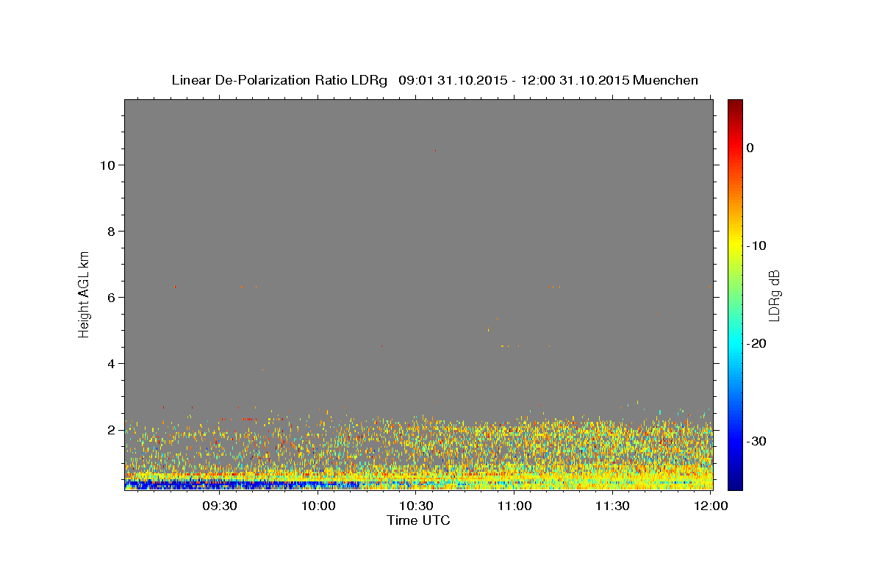Click the 12:00 time tick label
This screenshot has width=882, height=588.
[710, 506]
